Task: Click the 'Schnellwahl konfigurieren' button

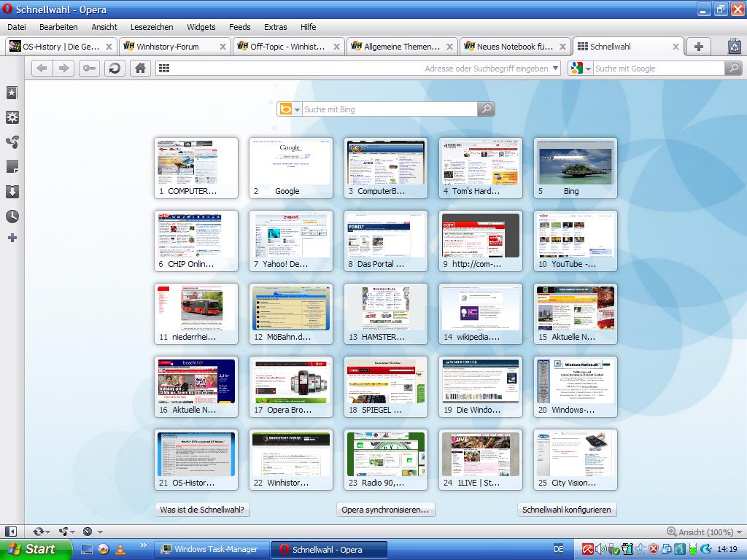Action: 567,510
